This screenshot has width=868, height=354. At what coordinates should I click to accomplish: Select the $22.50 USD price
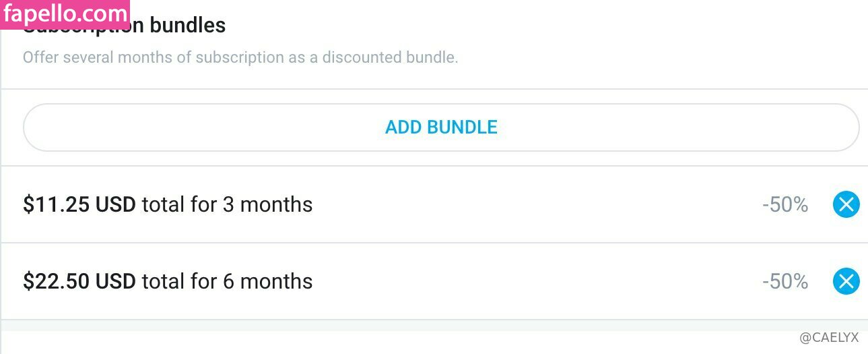click(x=57, y=281)
